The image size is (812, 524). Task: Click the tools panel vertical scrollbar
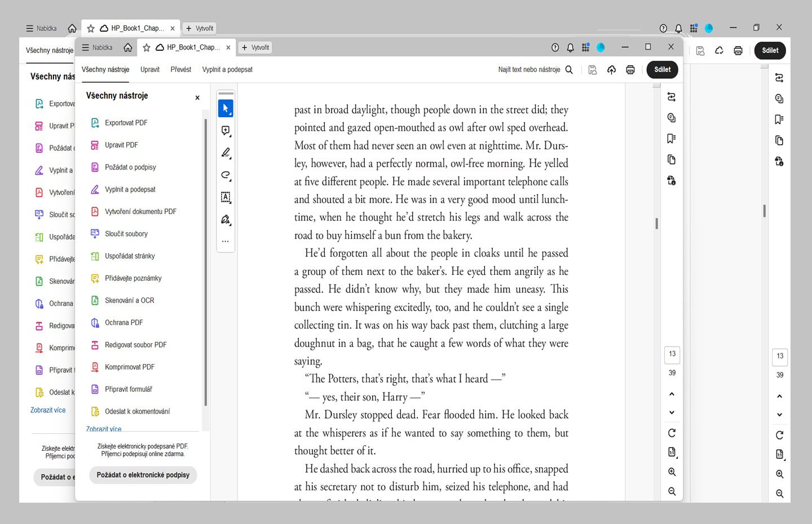pyautogui.click(x=205, y=262)
